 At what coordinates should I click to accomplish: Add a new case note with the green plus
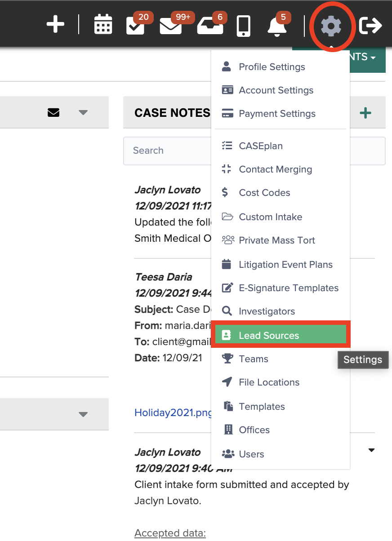pos(366,112)
